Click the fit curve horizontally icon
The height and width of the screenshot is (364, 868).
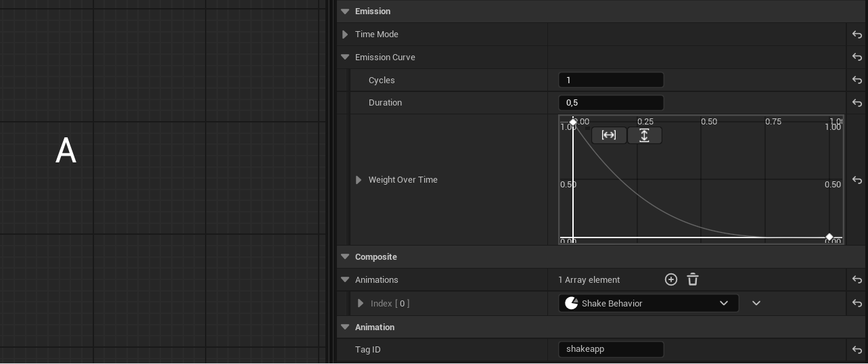(609, 135)
